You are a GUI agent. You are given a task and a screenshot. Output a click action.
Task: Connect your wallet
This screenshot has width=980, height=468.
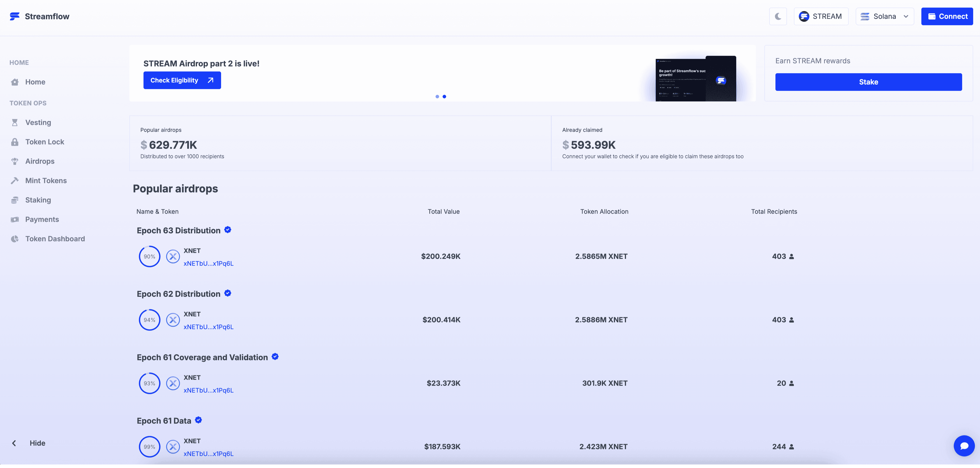click(x=947, y=16)
